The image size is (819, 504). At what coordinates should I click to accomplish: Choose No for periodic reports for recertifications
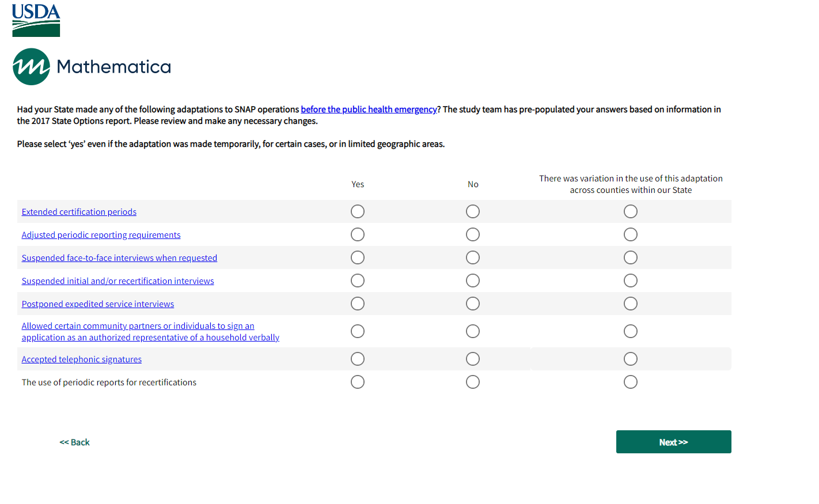[473, 382]
